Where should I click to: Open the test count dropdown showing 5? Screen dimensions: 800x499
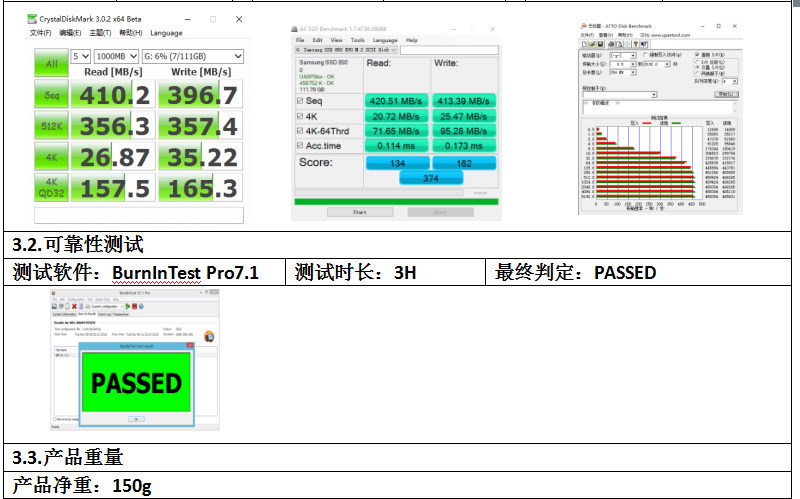(81, 56)
